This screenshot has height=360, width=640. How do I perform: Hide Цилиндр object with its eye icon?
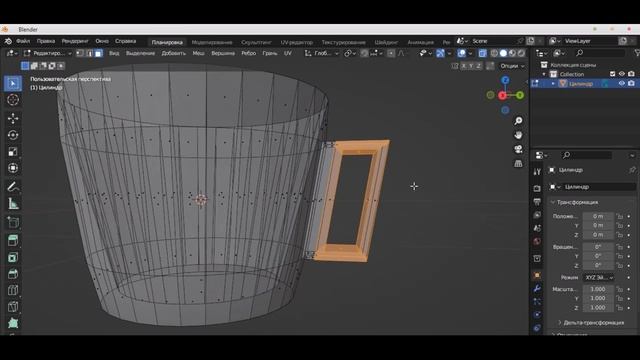click(x=622, y=83)
